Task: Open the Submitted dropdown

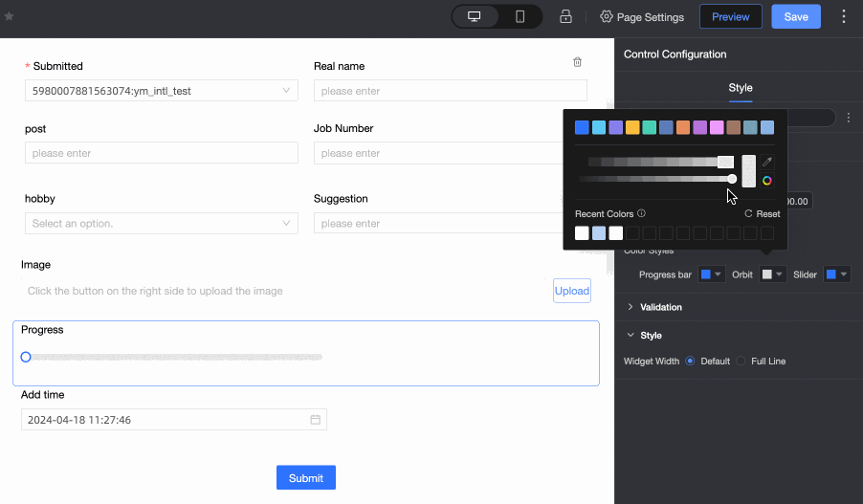Action: (x=162, y=91)
